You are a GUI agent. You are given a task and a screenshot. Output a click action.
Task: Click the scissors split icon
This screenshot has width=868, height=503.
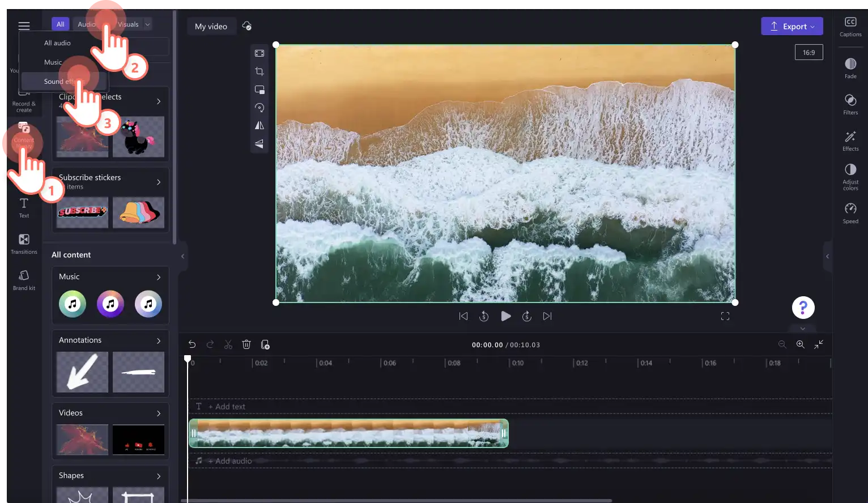click(x=228, y=344)
